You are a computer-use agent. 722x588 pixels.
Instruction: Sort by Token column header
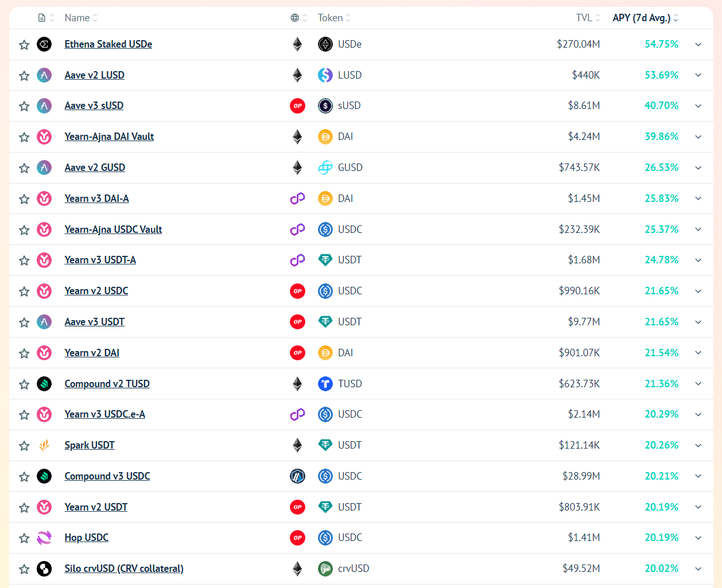point(334,18)
